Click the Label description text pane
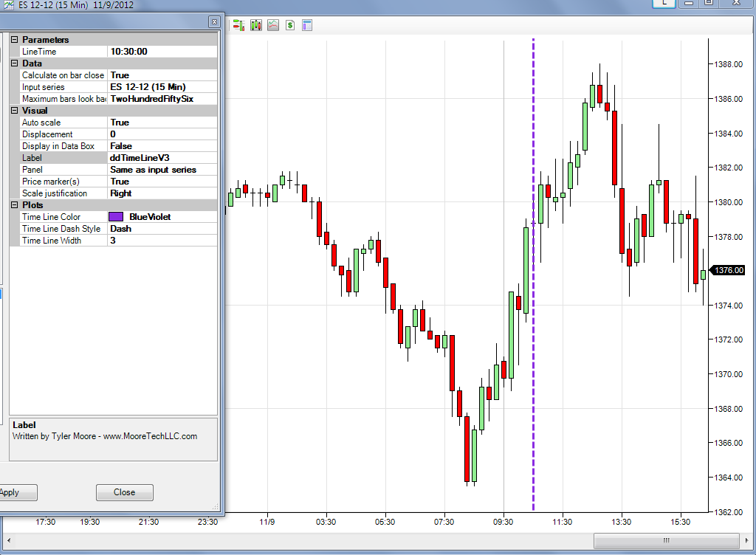 113,439
